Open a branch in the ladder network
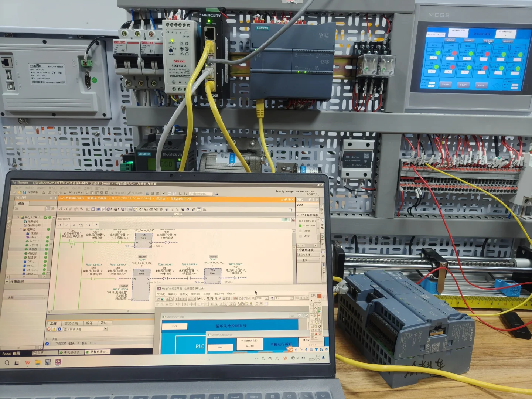Screen dimensions: 532x399 pos(88,225)
